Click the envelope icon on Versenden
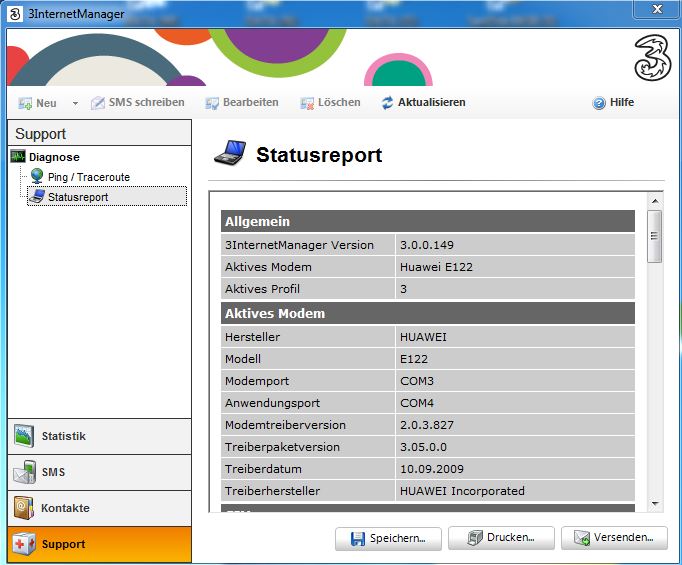The image size is (682, 565). point(582,538)
